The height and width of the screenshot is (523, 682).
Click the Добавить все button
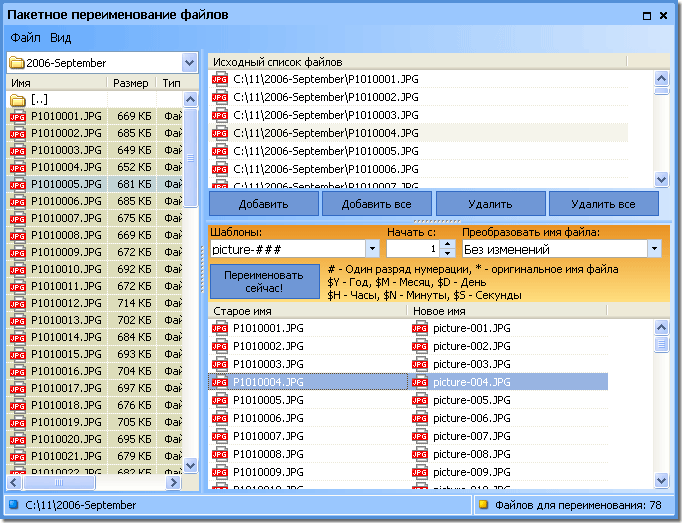pyautogui.click(x=377, y=204)
